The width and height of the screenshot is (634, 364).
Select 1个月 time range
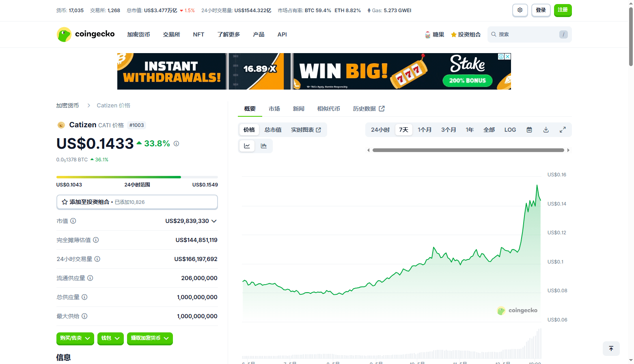[425, 130]
